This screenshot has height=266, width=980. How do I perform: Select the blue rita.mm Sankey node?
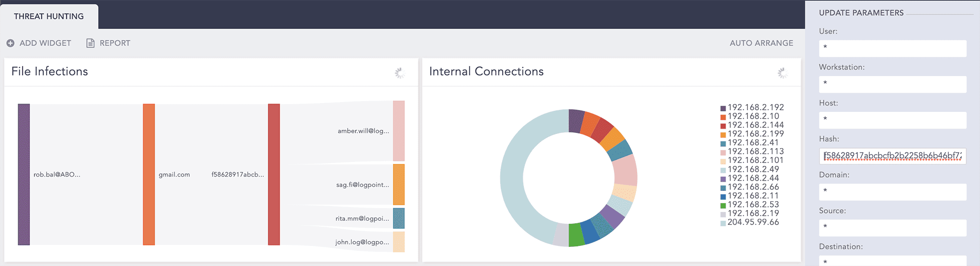click(x=399, y=218)
